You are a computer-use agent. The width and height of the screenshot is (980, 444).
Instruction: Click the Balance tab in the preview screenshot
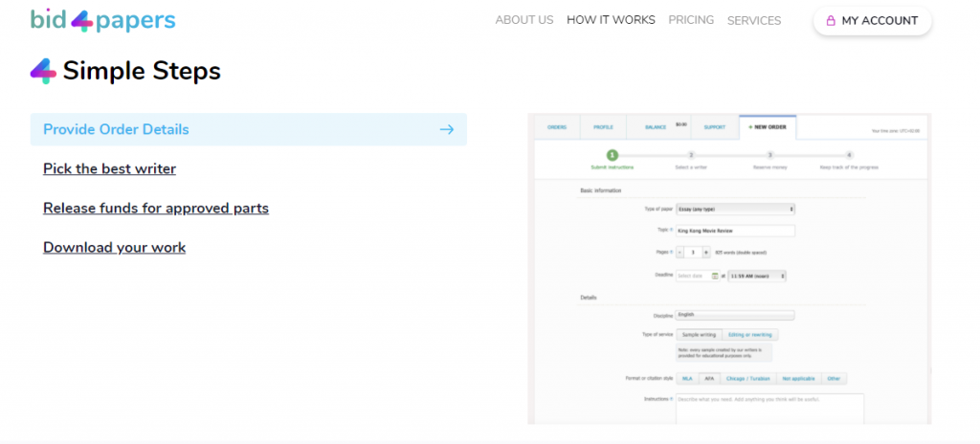(x=658, y=127)
